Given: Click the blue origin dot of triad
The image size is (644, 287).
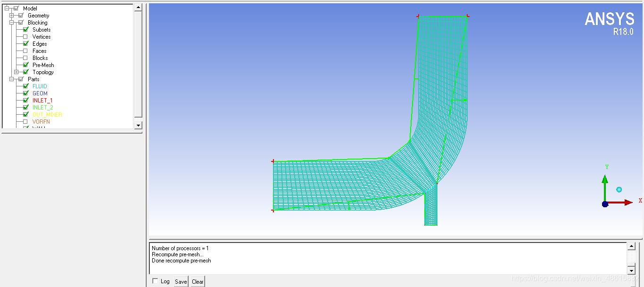Looking at the screenshot, I should point(605,204).
